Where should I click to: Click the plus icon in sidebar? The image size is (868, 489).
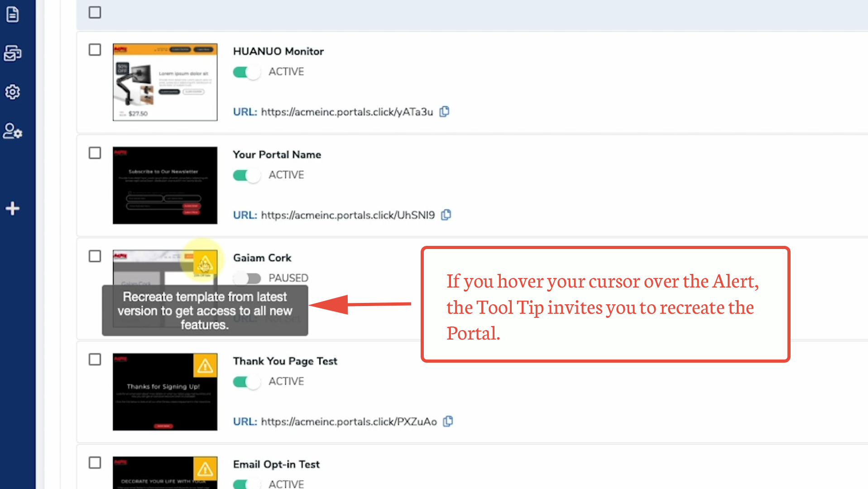point(13,208)
